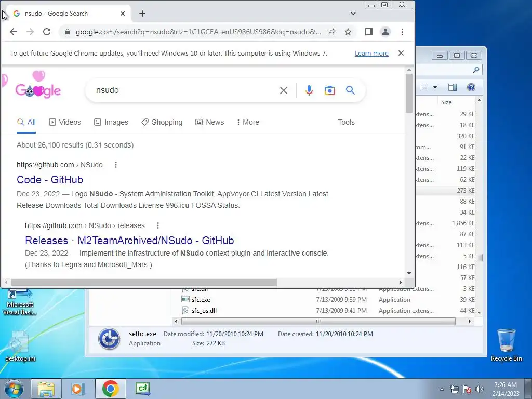Select sfc_os.dll in the Explorer file list

click(x=204, y=311)
